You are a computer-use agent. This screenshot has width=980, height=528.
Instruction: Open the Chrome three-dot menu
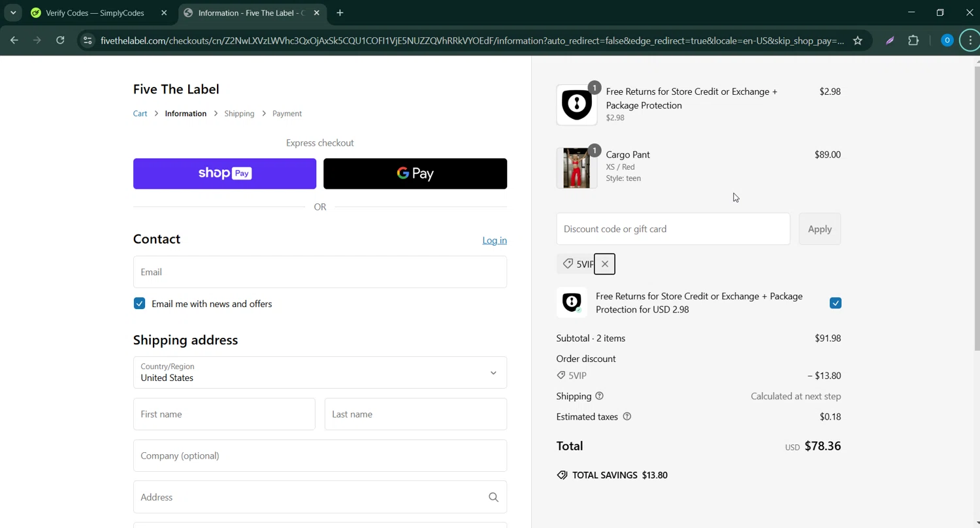[970, 41]
